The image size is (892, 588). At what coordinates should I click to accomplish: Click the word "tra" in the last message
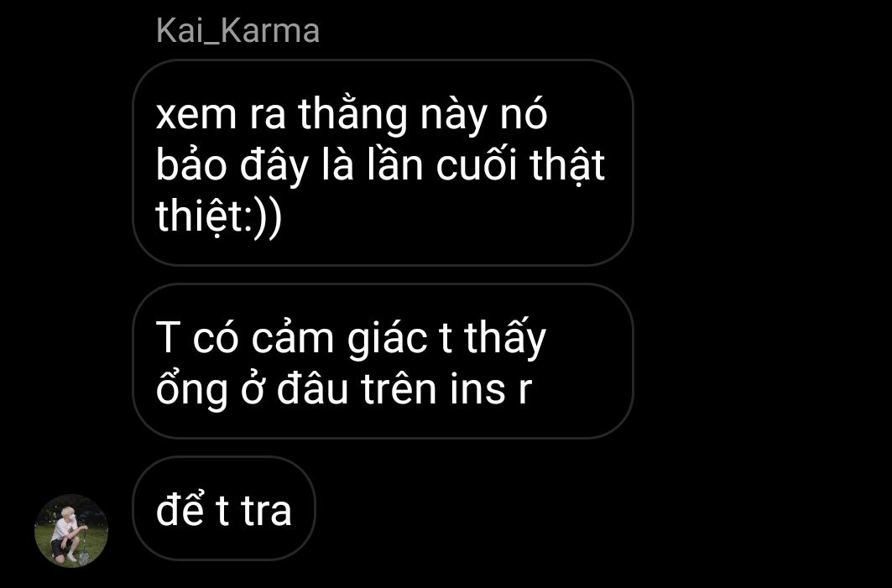tap(266, 511)
